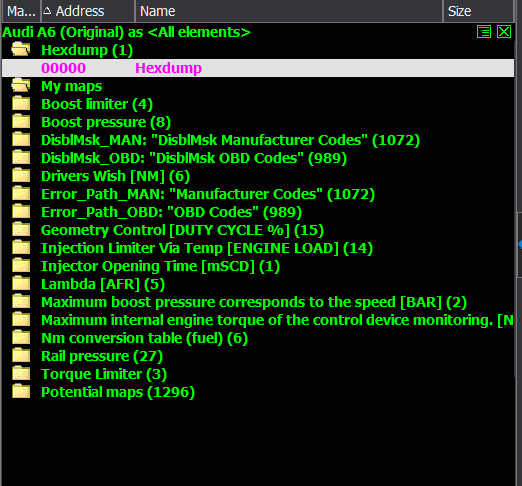Sort by the Size column header
The height and width of the screenshot is (486, 522).
[x=478, y=11]
